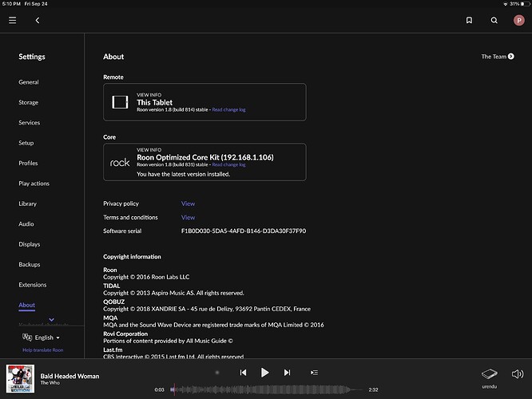Expand settings list with down chevron
This screenshot has width=532, height=399.
point(52,320)
